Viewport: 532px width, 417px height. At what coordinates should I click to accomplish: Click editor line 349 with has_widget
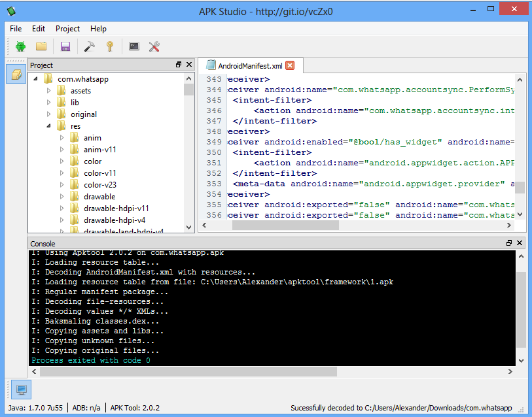pos(371,142)
